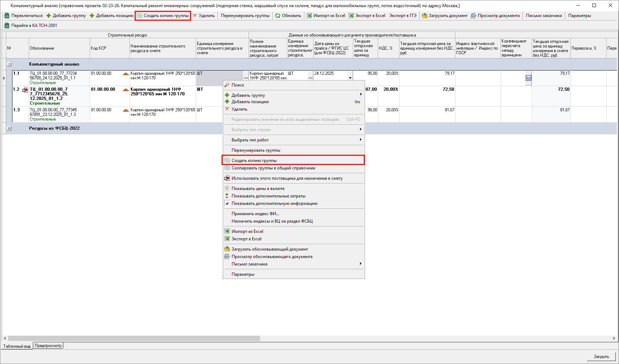The width and height of the screenshot is (619, 364).
Task: Toggle 'Показывать цены в валюте' menu option
Action: click(x=258, y=189)
